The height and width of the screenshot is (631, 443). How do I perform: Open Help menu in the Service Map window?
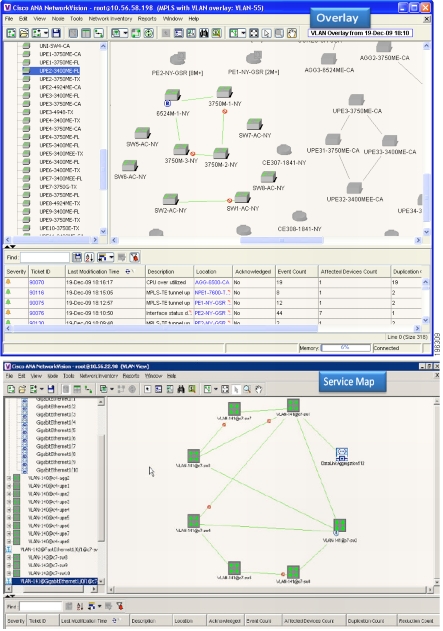pyautogui.click(x=171, y=376)
